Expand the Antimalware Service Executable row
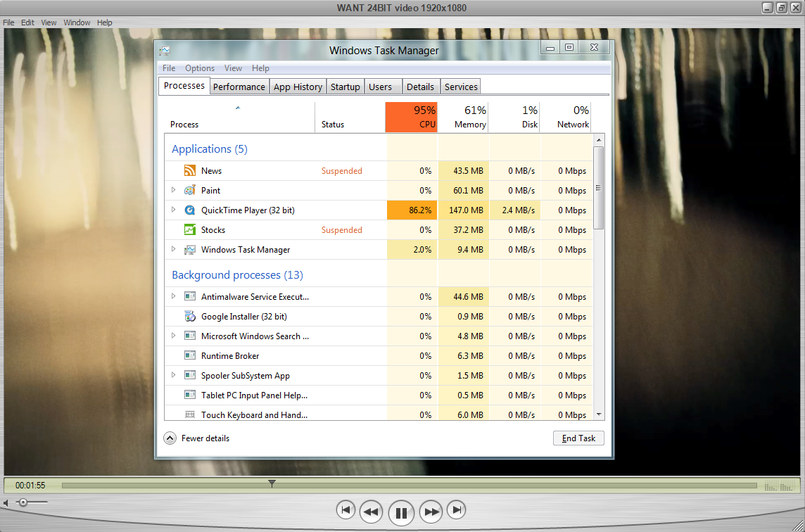This screenshot has height=532, width=805. (174, 296)
